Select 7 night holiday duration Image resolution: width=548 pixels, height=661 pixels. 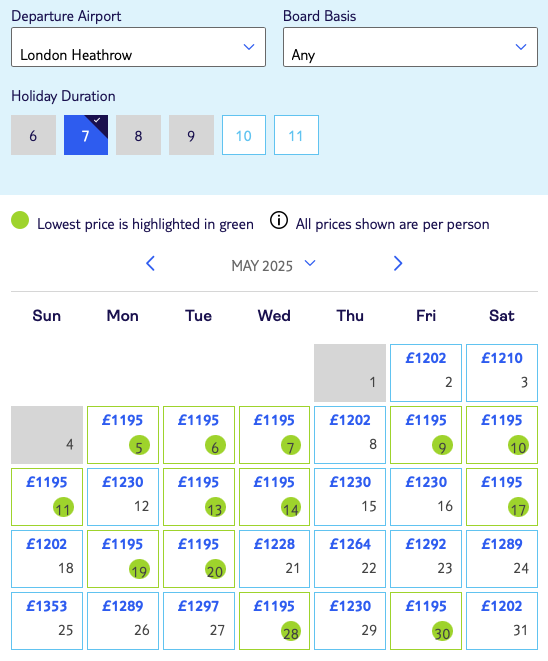[x=86, y=135]
